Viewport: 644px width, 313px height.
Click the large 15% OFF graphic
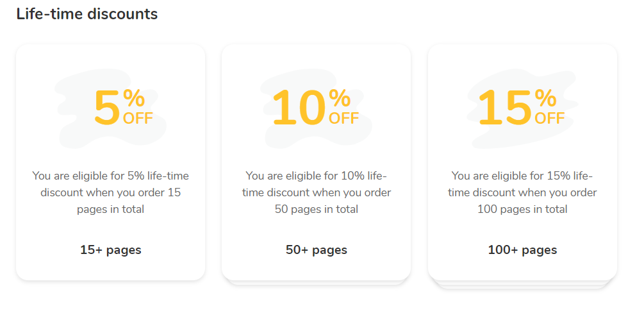pos(521,107)
